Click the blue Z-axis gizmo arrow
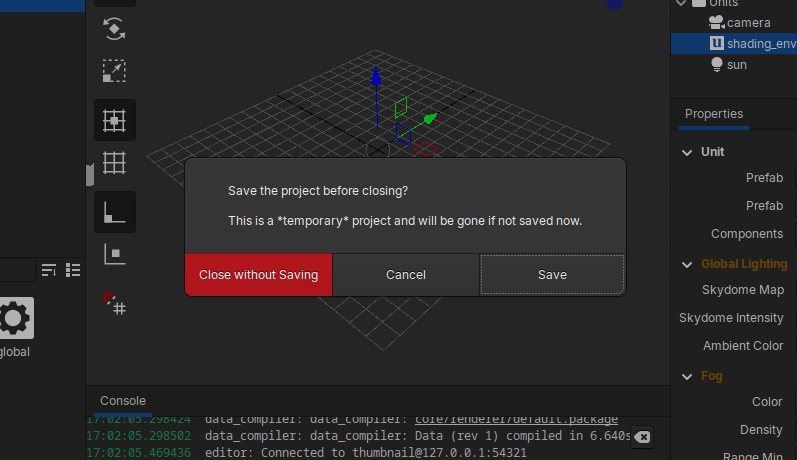 (376, 76)
